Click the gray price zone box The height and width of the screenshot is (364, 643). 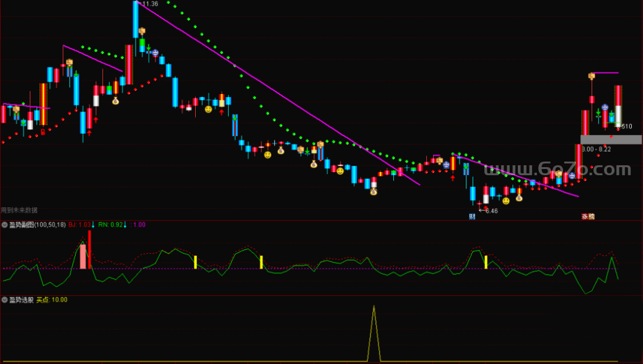611,140
